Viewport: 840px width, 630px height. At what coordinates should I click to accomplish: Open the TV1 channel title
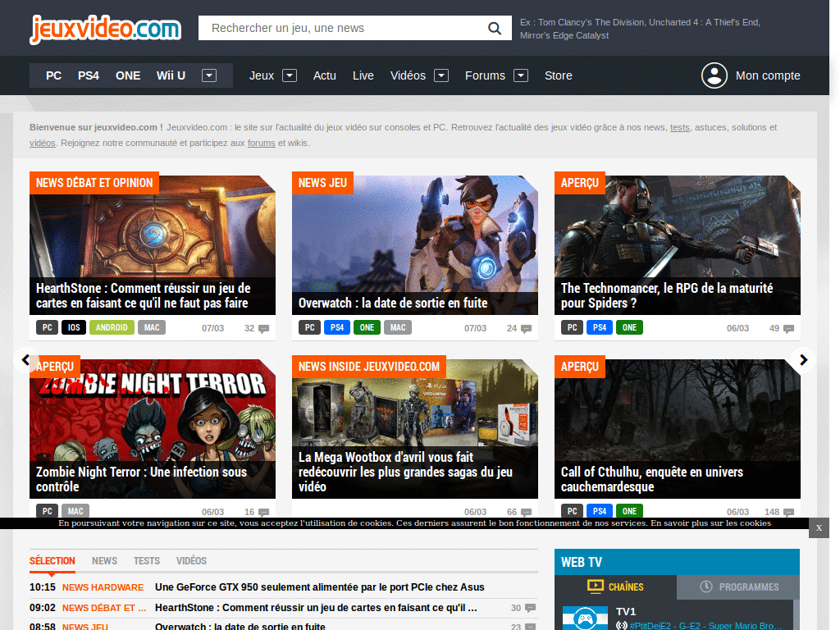[626, 612]
